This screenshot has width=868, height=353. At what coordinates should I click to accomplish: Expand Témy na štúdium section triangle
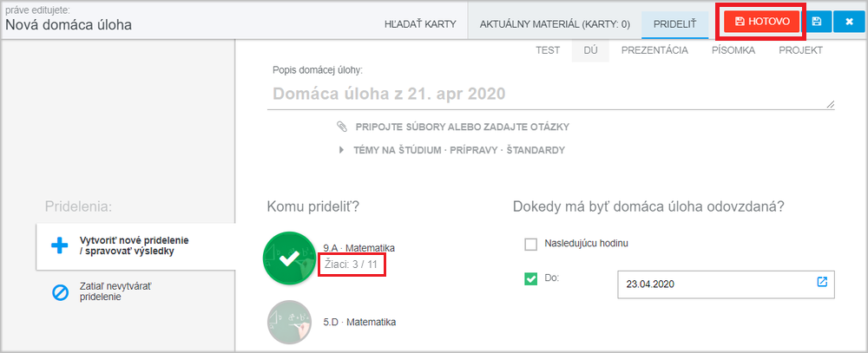340,150
